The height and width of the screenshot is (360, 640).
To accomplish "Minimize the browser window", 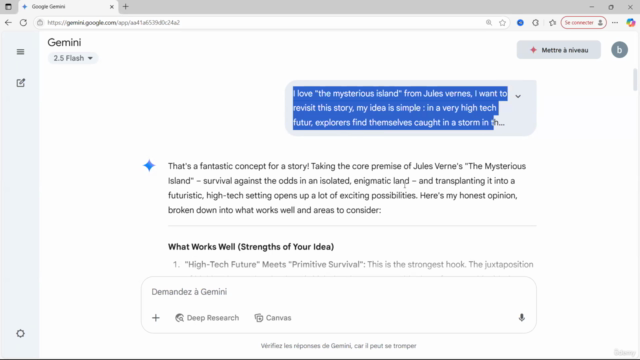I will pos(591,7).
